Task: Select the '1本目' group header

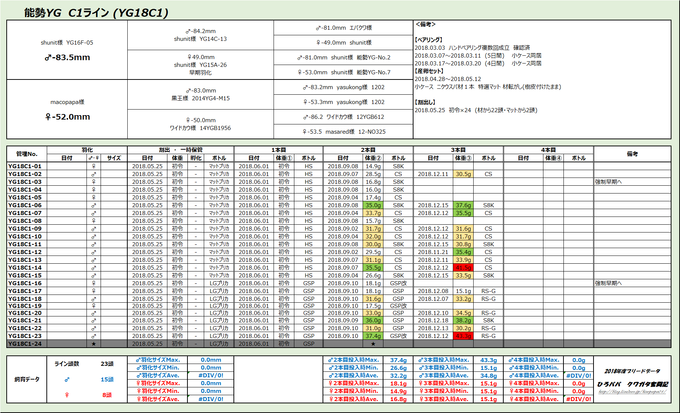Action: (x=279, y=150)
